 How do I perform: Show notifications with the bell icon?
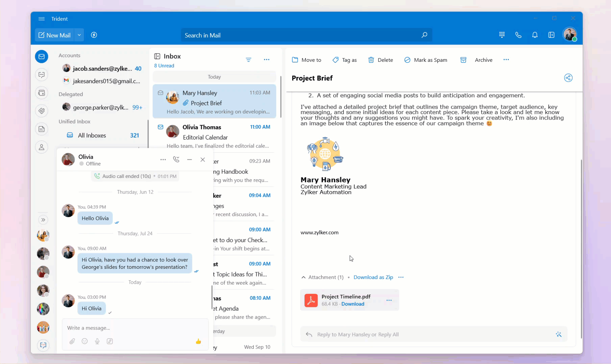pyautogui.click(x=535, y=35)
